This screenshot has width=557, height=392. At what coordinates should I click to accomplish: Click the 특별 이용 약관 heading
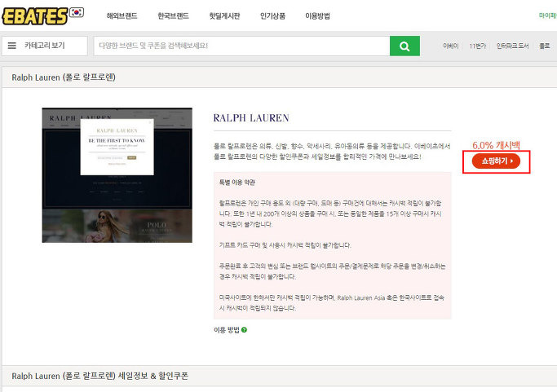click(x=237, y=183)
